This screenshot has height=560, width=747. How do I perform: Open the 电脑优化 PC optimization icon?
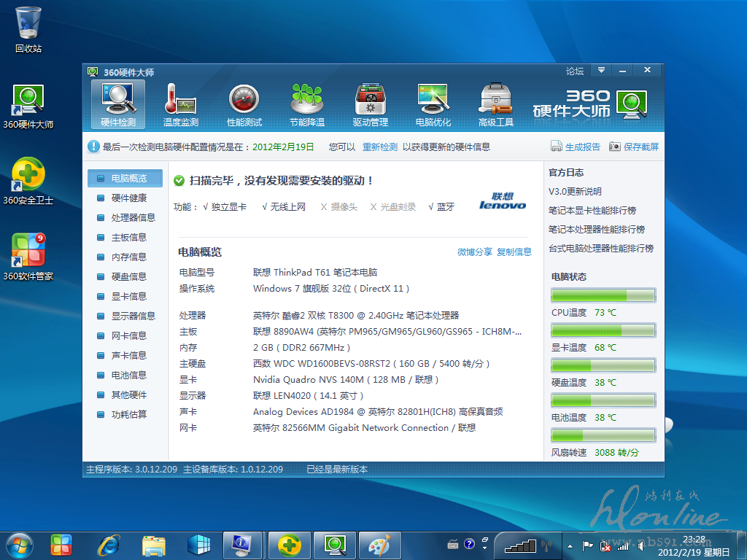coord(433,104)
